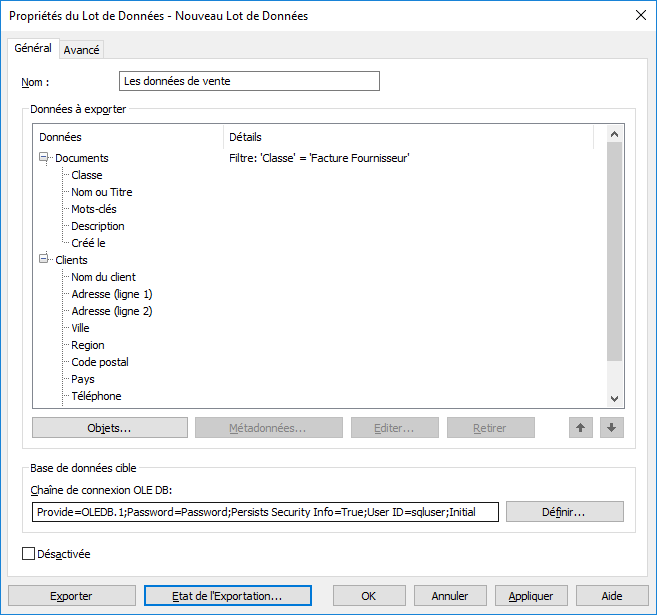Select the Général tab
Screen dimensions: 657x615
(x=33, y=49)
